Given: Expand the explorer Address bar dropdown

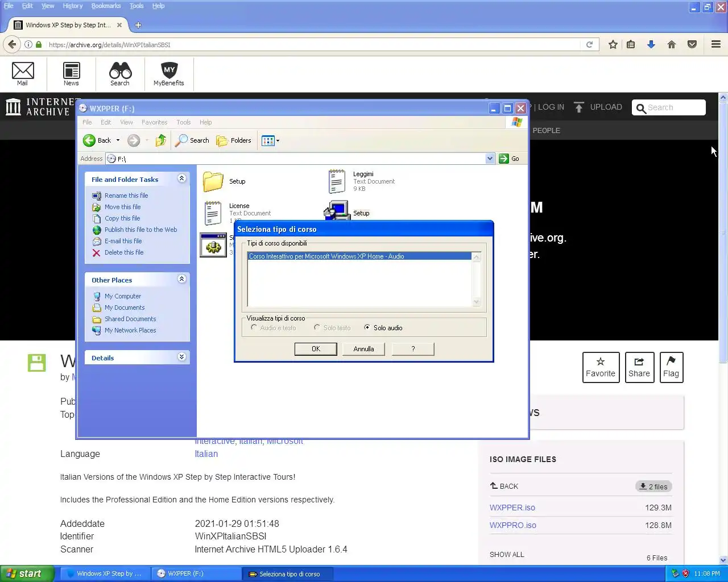Looking at the screenshot, I should click(x=490, y=159).
